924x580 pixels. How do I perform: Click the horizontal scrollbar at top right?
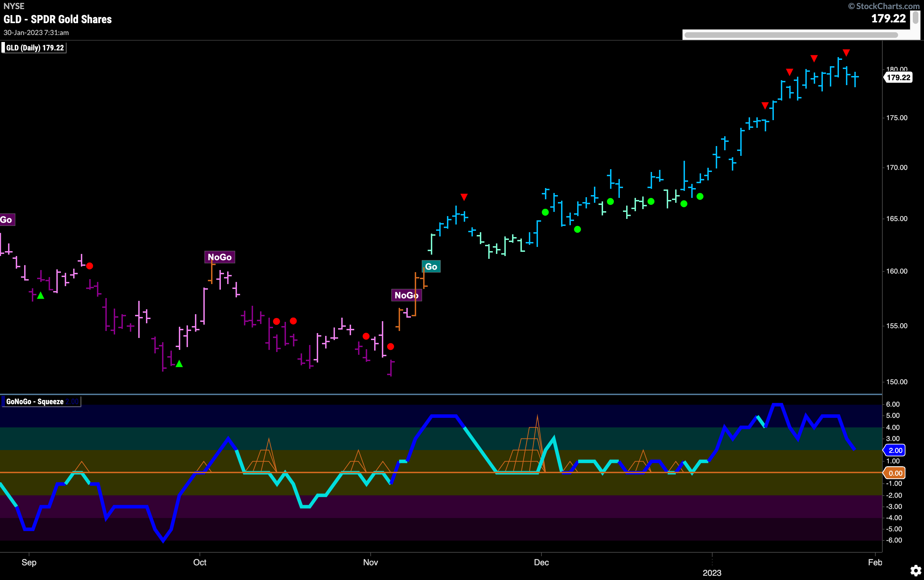pyautogui.click(x=791, y=35)
